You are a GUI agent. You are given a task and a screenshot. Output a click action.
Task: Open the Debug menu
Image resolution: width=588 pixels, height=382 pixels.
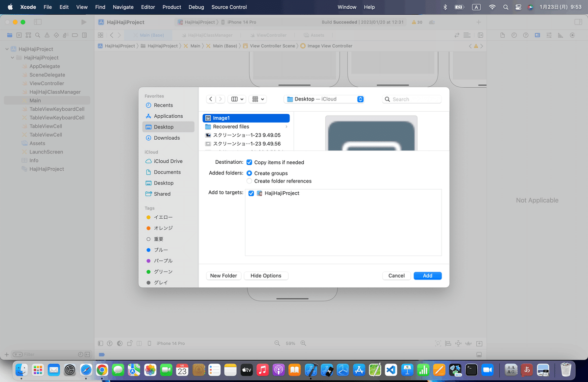pyautogui.click(x=196, y=7)
